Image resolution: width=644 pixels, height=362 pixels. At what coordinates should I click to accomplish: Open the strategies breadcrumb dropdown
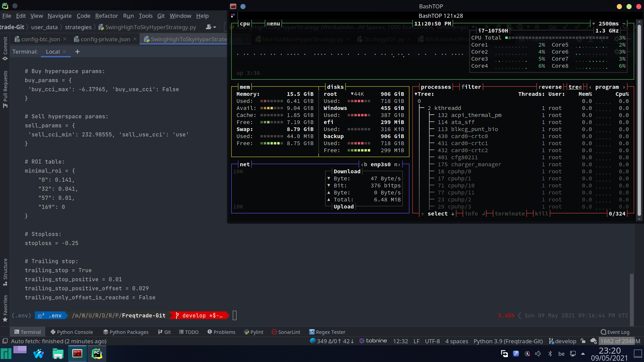[78, 27]
